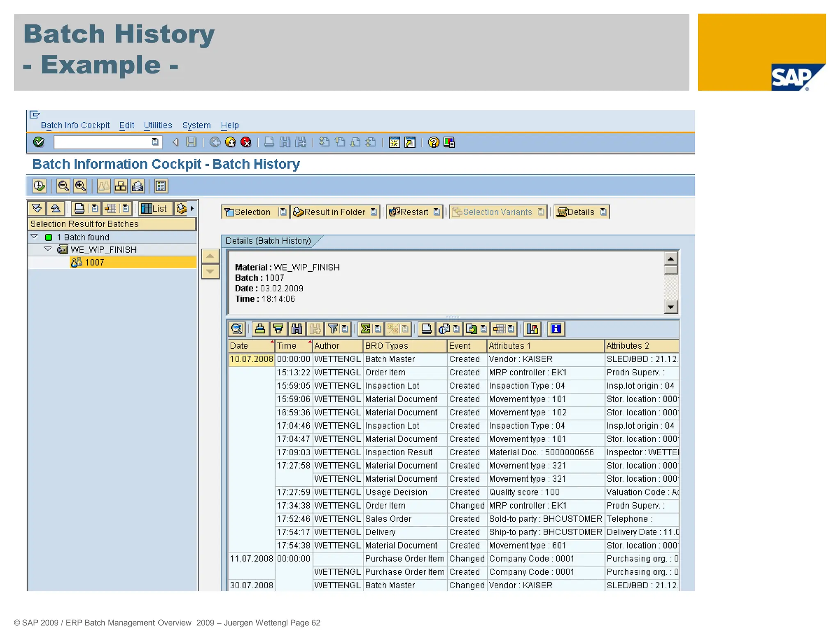This screenshot has height=630, width=840.
Task: Click the Zoom Out magnifier icon
Action: [63, 186]
